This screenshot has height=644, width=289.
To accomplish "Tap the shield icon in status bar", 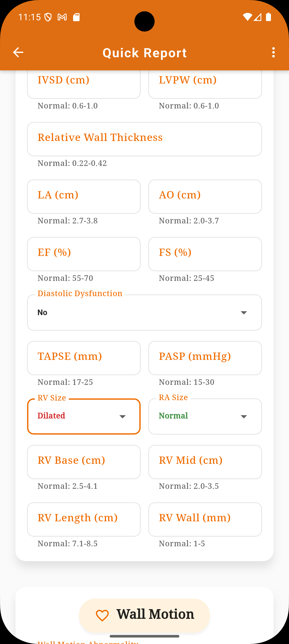I will 48,17.
